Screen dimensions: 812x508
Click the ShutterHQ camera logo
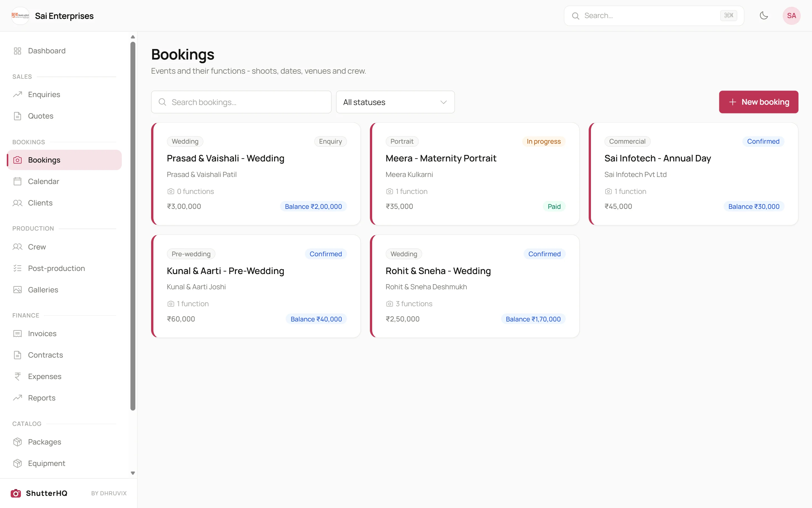[x=16, y=493]
